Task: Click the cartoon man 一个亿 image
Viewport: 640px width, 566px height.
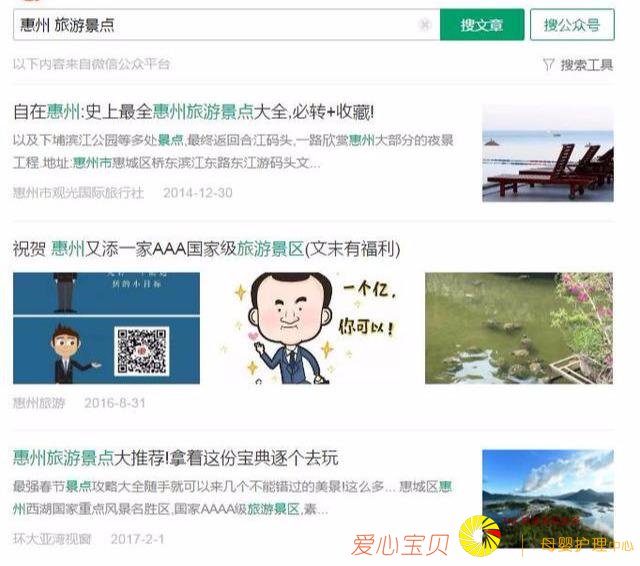Action: (x=312, y=328)
